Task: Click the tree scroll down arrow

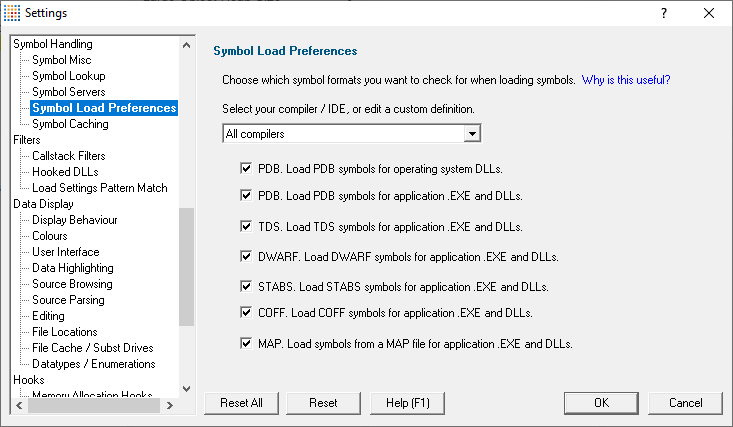Action: 187,389
